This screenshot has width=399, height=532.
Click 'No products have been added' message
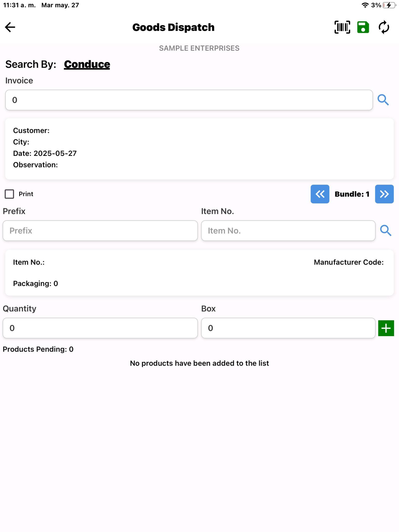(x=199, y=363)
